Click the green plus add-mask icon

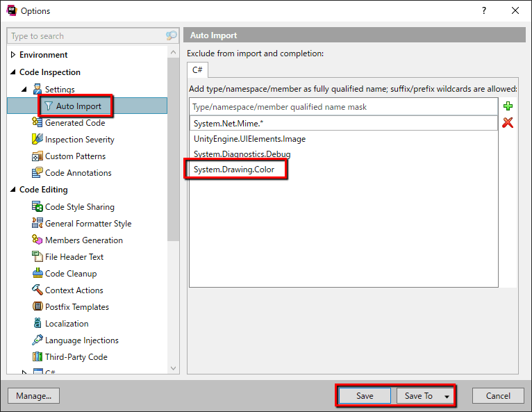click(x=508, y=106)
